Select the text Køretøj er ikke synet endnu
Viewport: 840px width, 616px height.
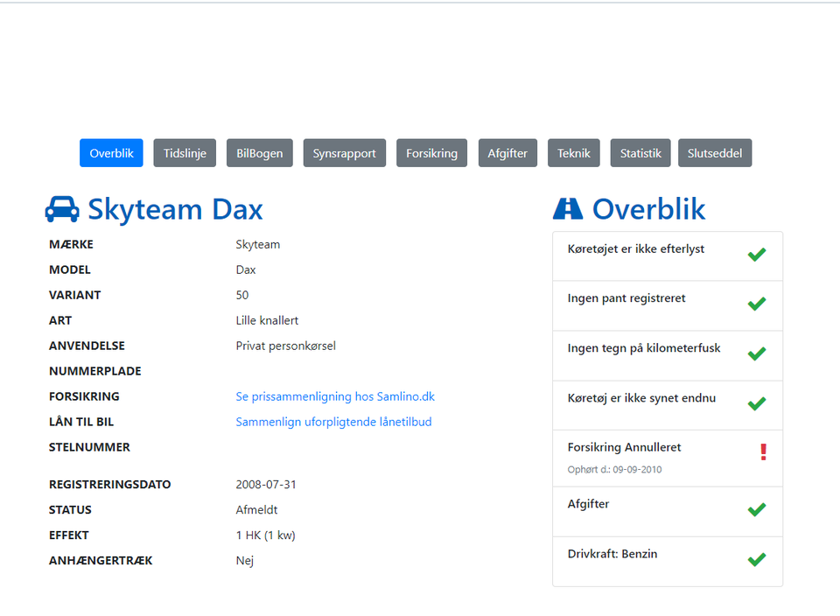coord(641,398)
